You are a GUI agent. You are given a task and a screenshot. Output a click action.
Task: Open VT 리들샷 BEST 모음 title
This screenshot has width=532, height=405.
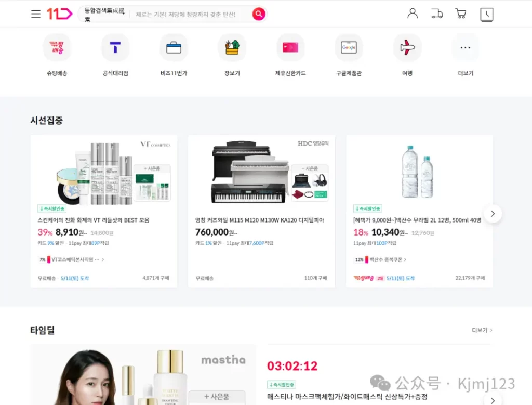coord(94,220)
